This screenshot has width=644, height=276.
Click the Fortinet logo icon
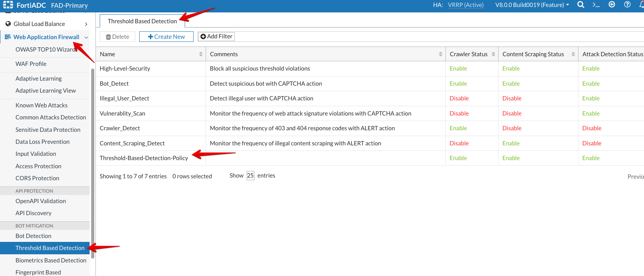click(8, 5)
